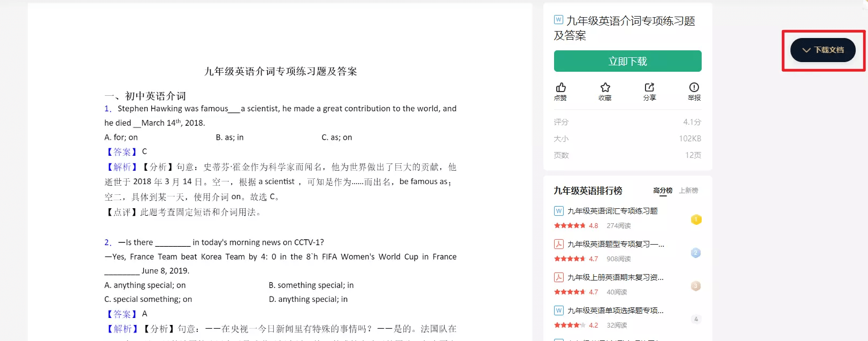
Task: Click the Word icon beside sidebar document title
Action: click(x=558, y=20)
